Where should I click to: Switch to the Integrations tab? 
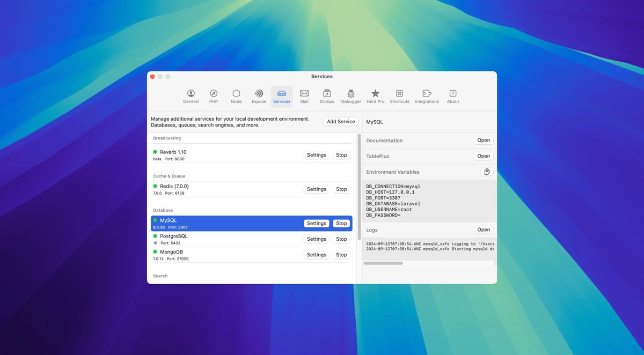tap(427, 97)
